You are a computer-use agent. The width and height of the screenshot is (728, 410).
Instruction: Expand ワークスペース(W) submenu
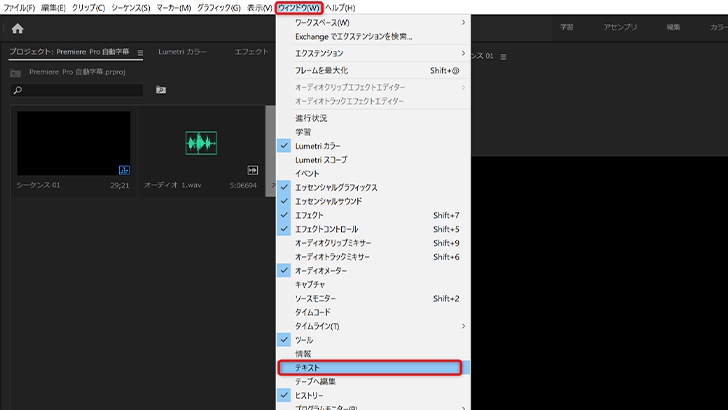[373, 22]
